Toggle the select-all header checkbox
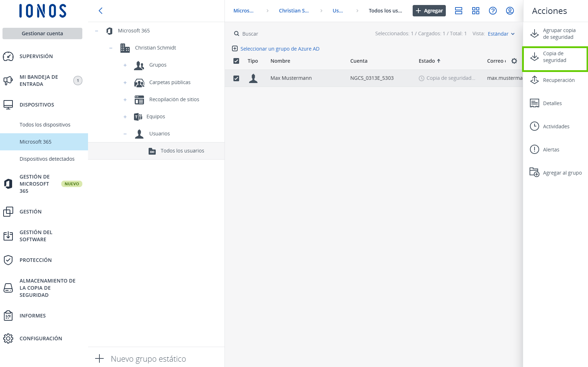Image resolution: width=588 pixels, height=367 pixels. pos(236,61)
